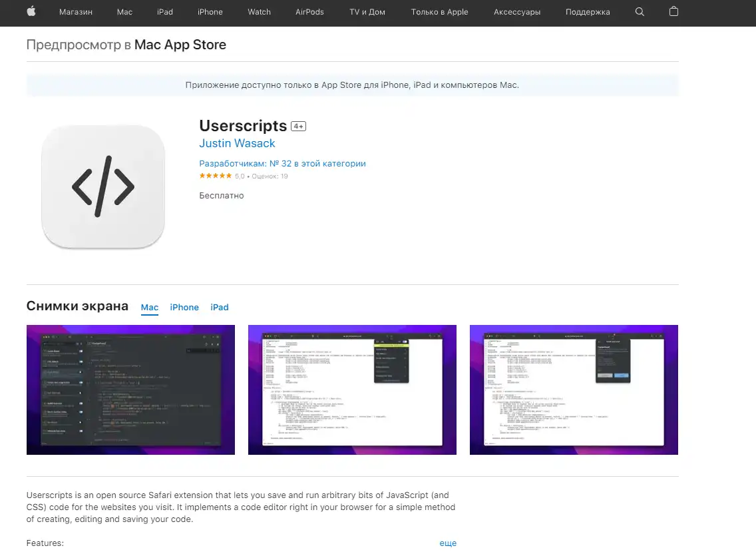
Task: Open the Разработчикам category ranking link
Action: (283, 164)
